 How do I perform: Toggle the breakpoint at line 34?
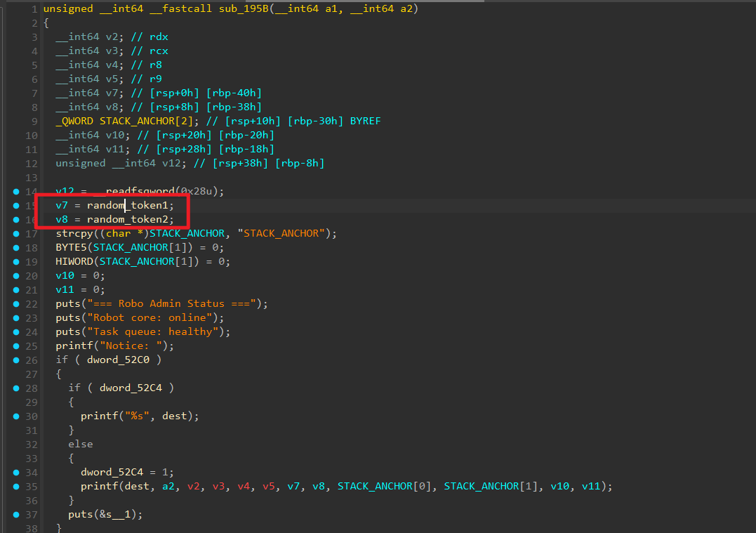click(15, 472)
